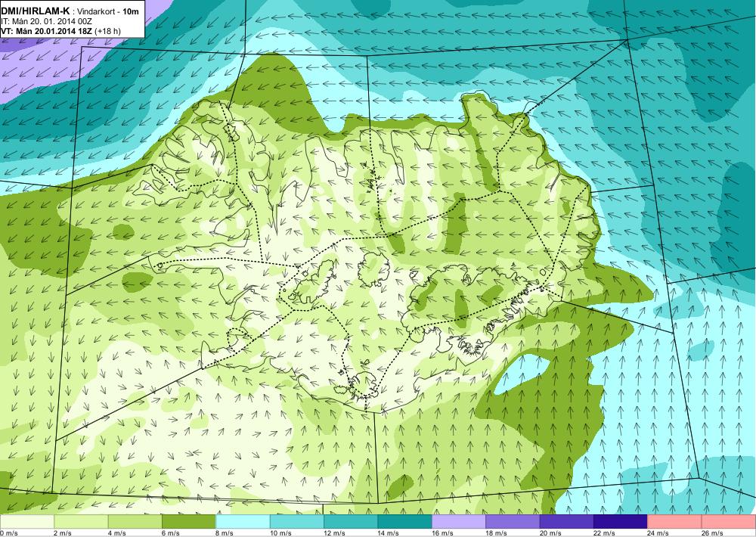
Task: Select the "IT: Mán 20. 01. 2014 00Z" line
Action: pyautogui.click(x=46, y=21)
